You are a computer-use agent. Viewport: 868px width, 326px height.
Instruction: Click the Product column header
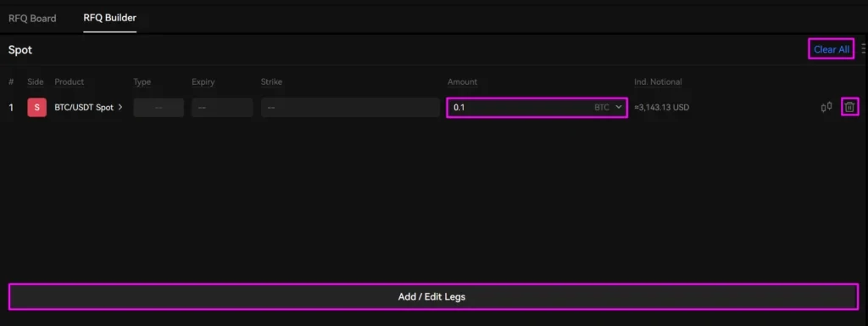[70, 82]
